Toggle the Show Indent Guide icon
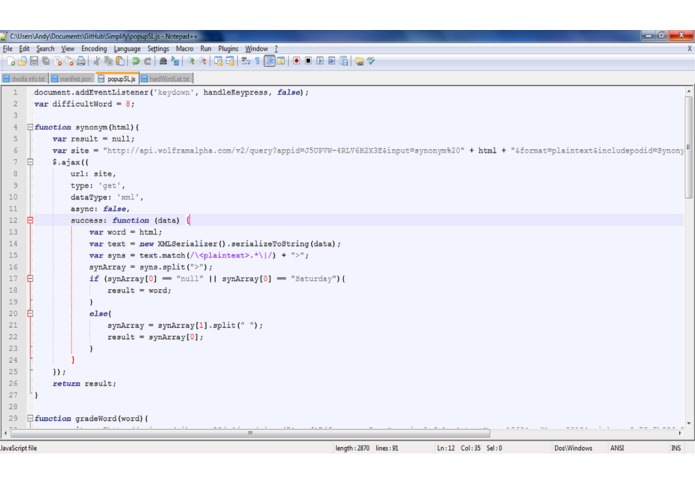 [269, 61]
